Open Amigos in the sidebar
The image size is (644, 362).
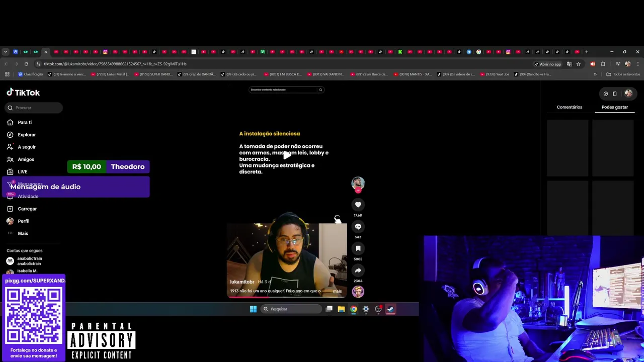pos(20,159)
